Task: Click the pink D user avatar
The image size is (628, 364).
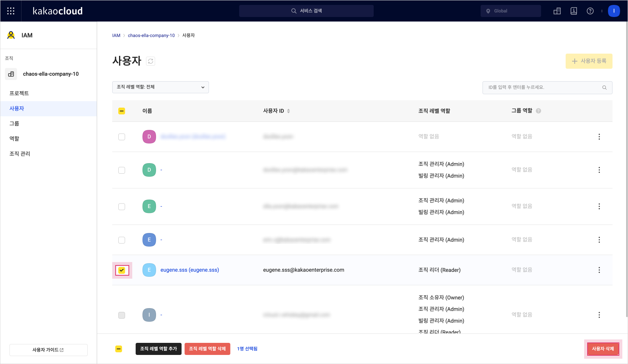Action: 149,137
